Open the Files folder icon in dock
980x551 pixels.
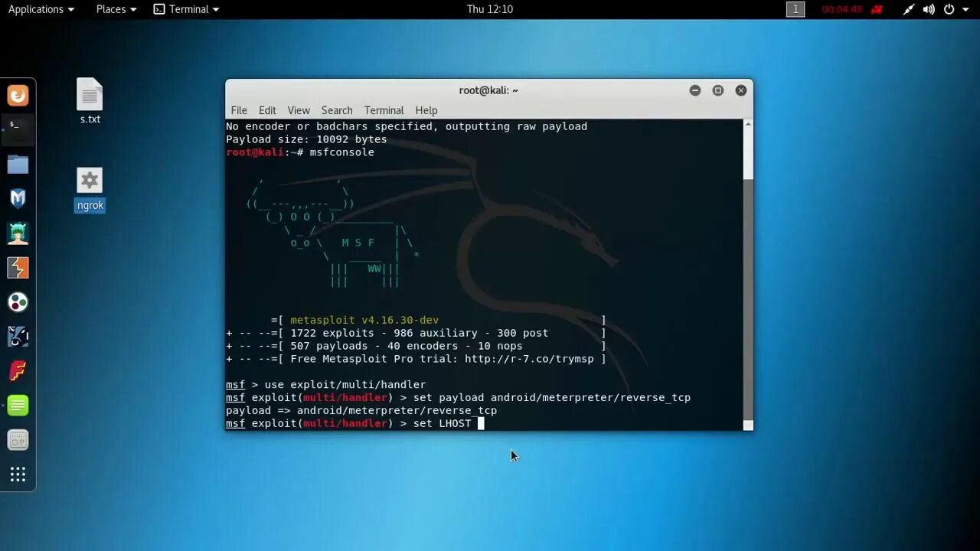point(18,165)
